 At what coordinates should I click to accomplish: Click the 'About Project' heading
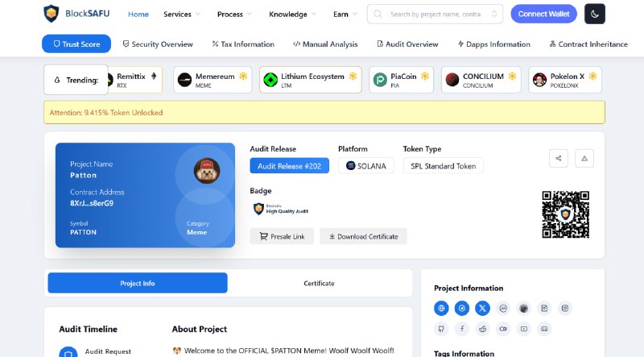click(x=199, y=329)
